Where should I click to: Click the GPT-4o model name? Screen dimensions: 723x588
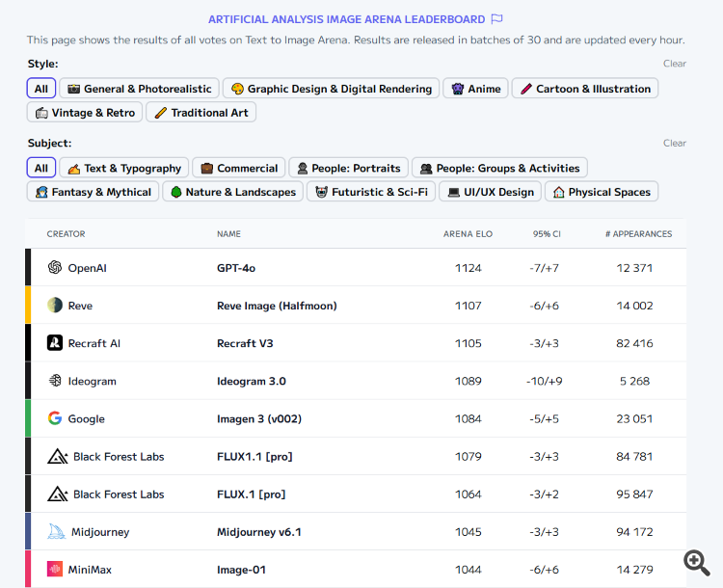click(236, 268)
